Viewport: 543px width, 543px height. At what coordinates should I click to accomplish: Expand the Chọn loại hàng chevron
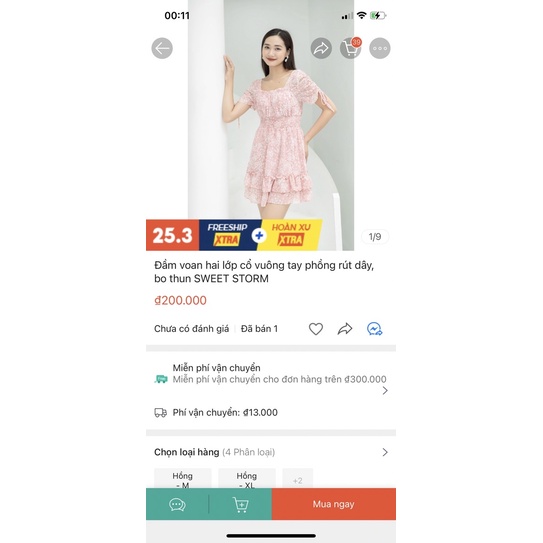tap(385, 452)
